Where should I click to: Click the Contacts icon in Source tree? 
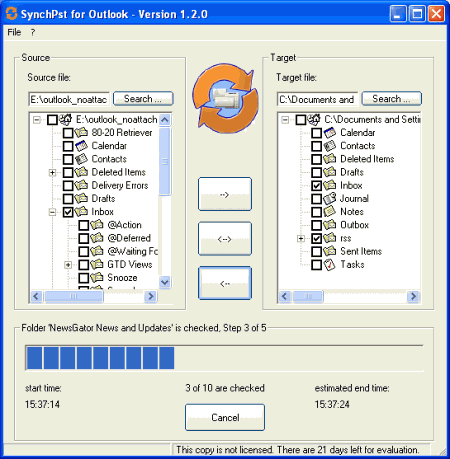pyautogui.click(x=81, y=159)
